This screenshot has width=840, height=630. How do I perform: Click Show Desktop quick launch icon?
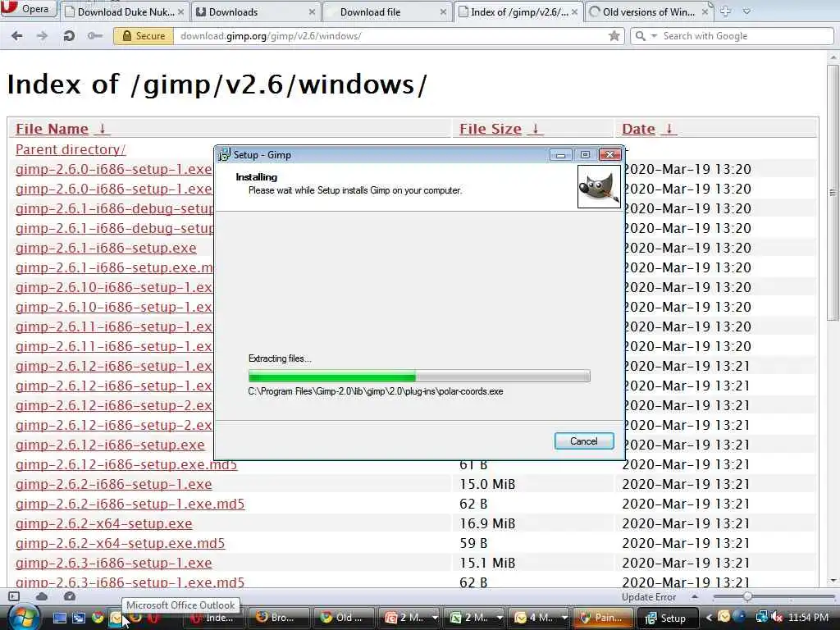pos(60,618)
